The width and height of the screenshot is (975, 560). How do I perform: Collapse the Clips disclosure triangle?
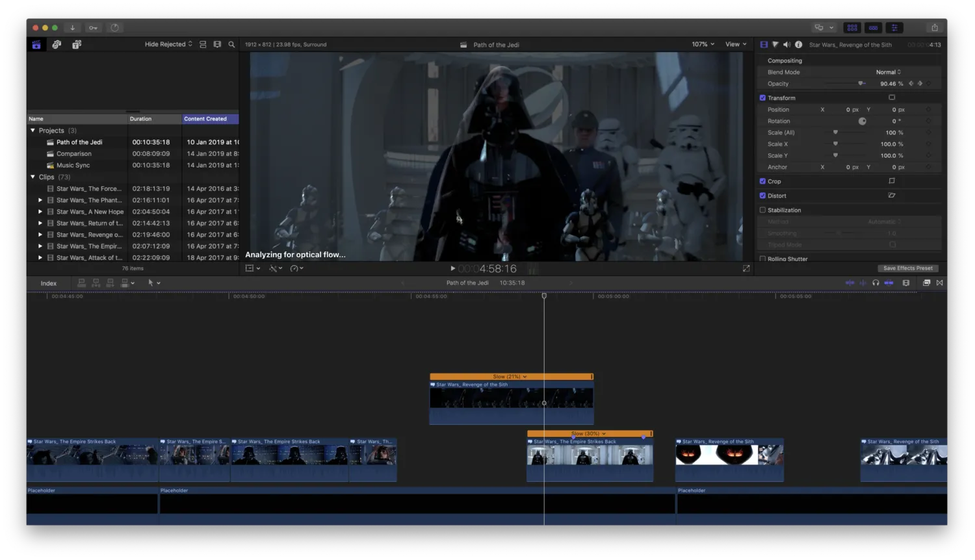pos(33,177)
